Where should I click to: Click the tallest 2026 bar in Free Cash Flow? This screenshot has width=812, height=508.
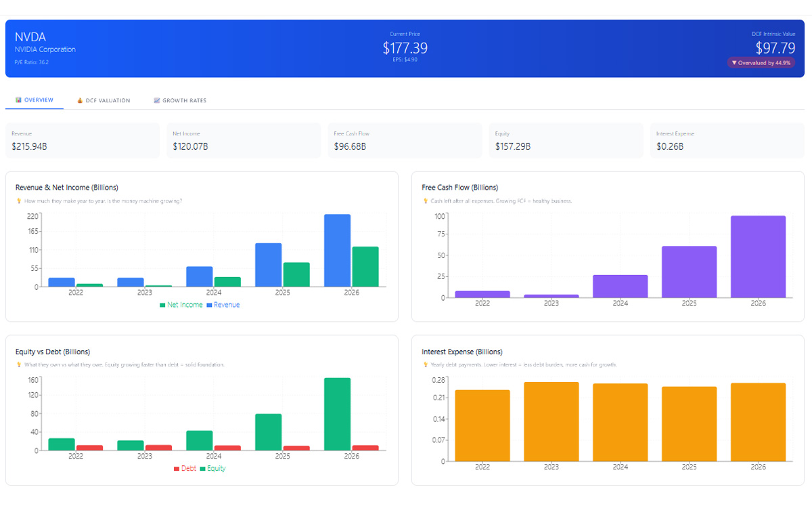coord(758,256)
